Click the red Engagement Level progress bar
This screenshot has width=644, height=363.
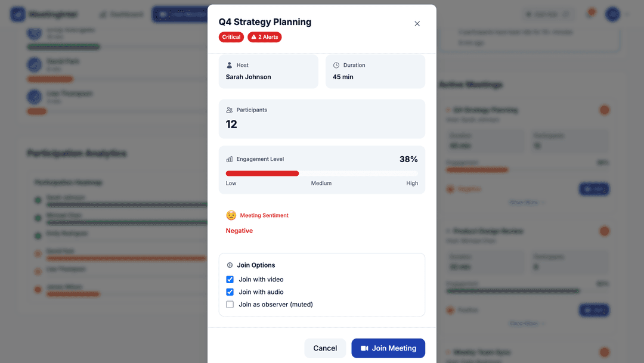click(262, 173)
